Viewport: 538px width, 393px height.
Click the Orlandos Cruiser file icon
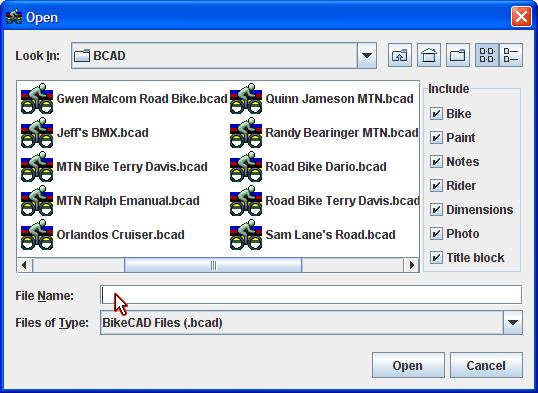[37, 234]
